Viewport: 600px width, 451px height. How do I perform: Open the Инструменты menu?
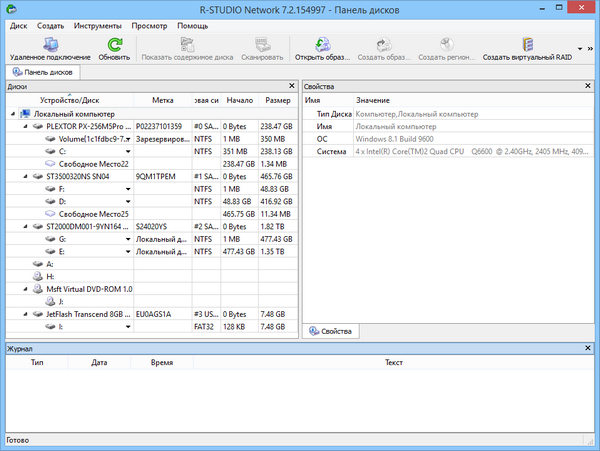tap(98, 25)
